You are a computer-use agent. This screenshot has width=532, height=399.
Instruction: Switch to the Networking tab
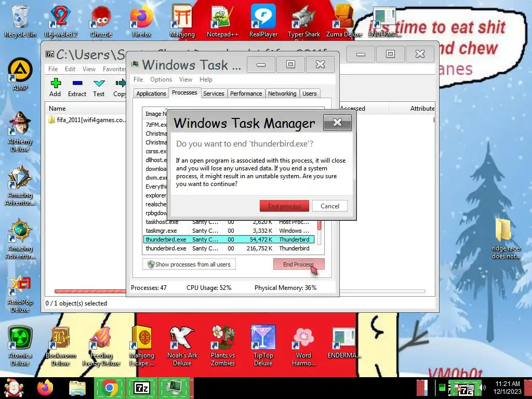(282, 94)
